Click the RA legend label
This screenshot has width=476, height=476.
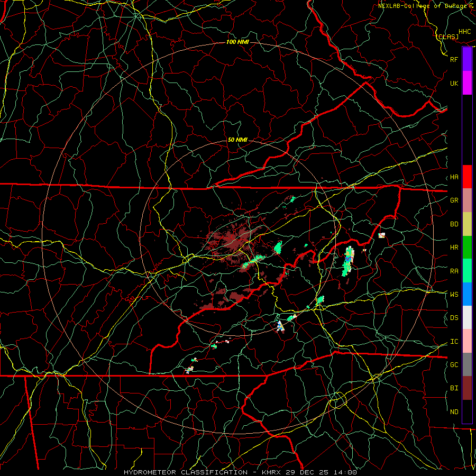(454, 271)
